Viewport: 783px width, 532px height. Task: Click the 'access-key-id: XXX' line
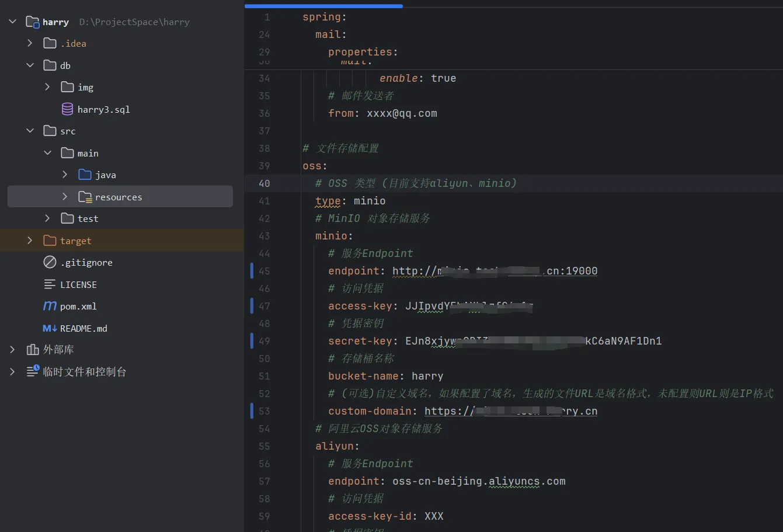tap(385, 516)
